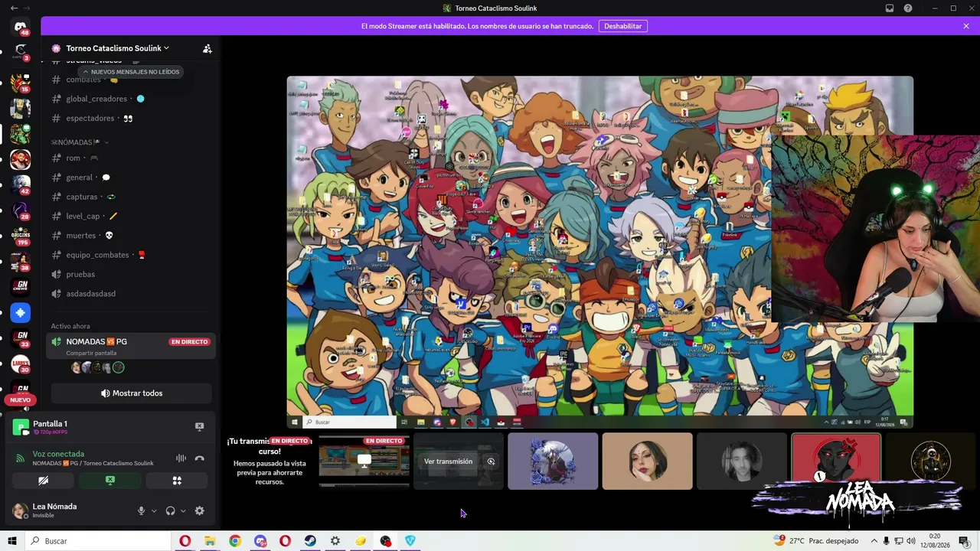The width and height of the screenshot is (980, 551).
Task: Stop streaming Pantalla 1
Action: pos(199,426)
